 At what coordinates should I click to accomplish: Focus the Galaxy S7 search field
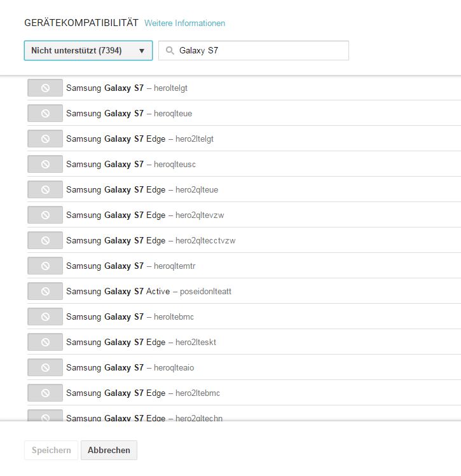261,51
